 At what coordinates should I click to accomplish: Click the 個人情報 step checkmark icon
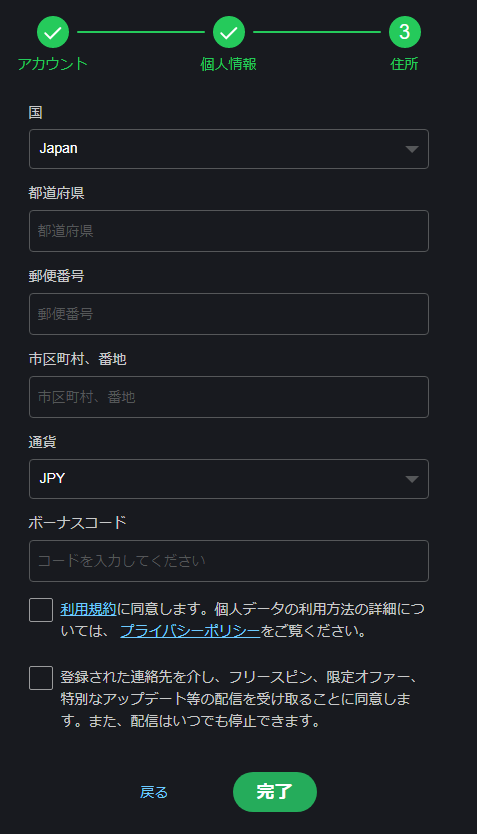229,32
